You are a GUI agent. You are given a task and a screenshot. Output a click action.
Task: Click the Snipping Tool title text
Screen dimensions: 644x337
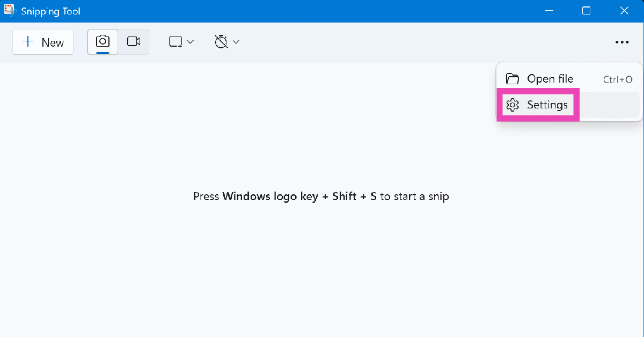pyautogui.click(x=50, y=11)
